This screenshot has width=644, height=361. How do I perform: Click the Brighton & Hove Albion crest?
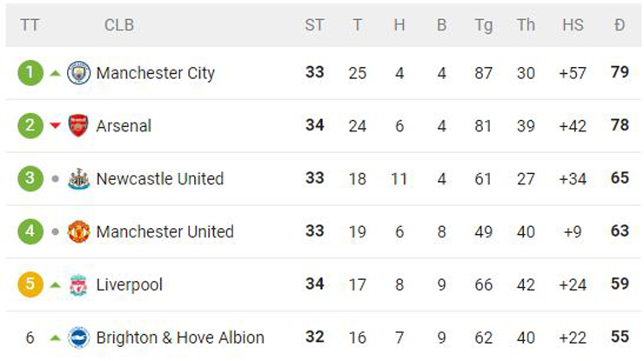(78, 338)
